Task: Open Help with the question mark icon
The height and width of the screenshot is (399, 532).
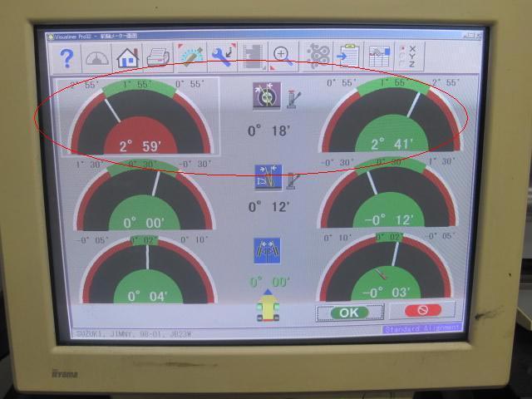Action: click(67, 57)
